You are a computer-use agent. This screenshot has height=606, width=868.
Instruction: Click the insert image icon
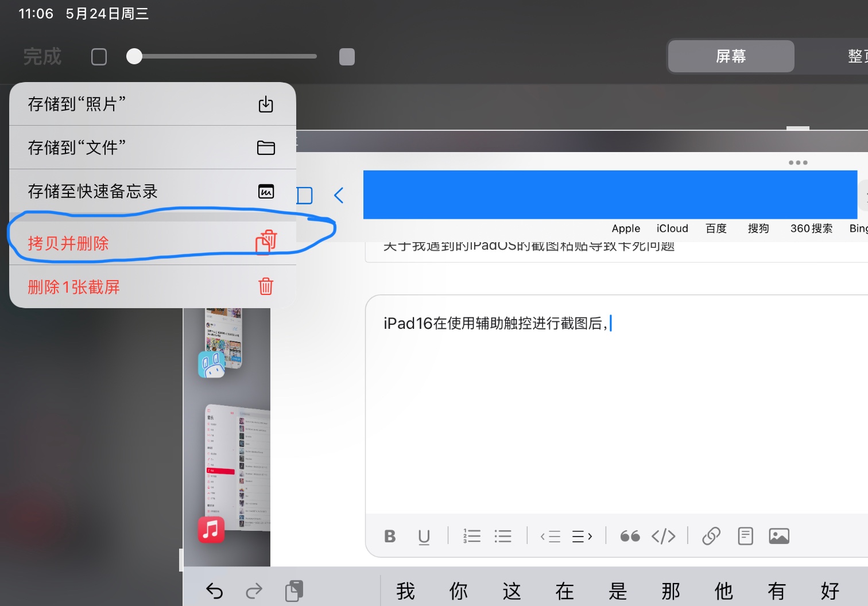click(778, 536)
